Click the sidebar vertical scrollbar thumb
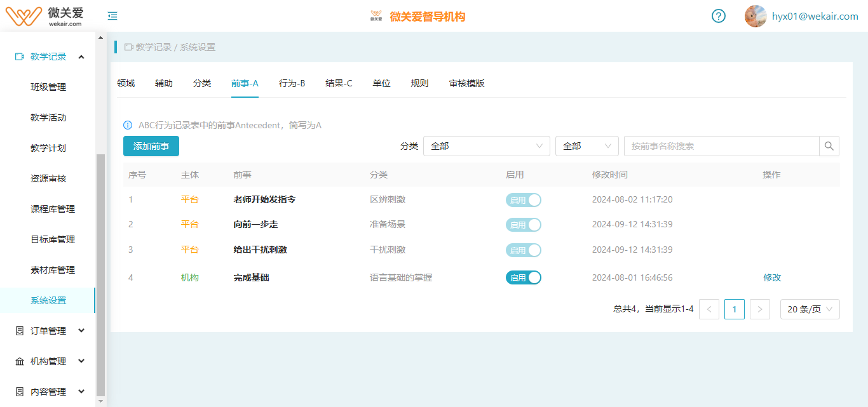This screenshot has height=407, width=868. click(x=100, y=273)
